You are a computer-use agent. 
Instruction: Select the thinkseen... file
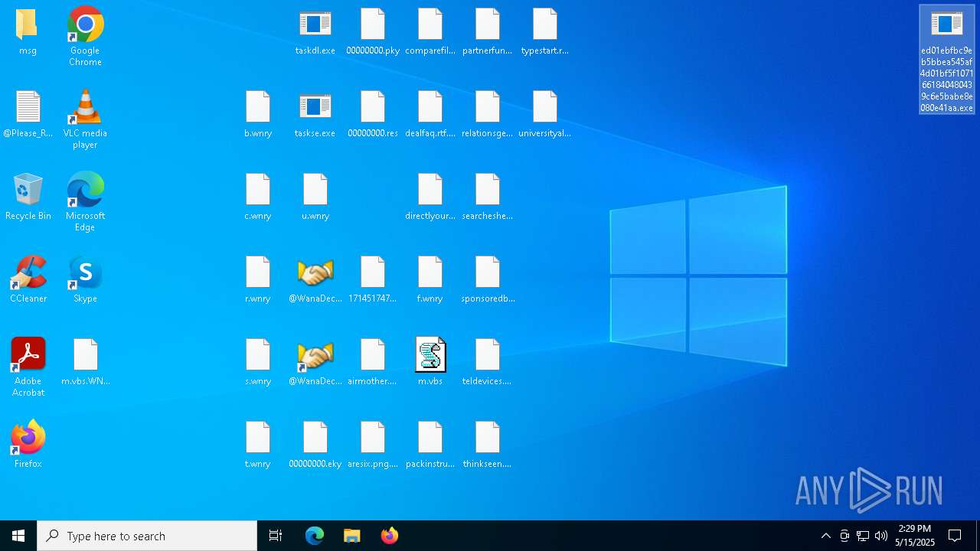pos(487,445)
